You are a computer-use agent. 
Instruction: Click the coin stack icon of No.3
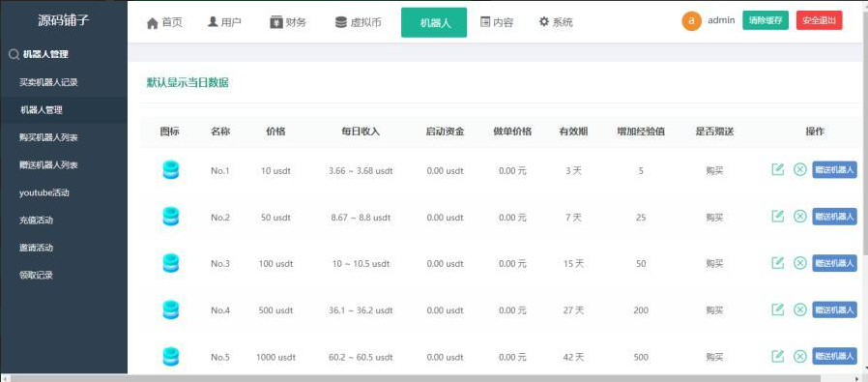coord(170,263)
